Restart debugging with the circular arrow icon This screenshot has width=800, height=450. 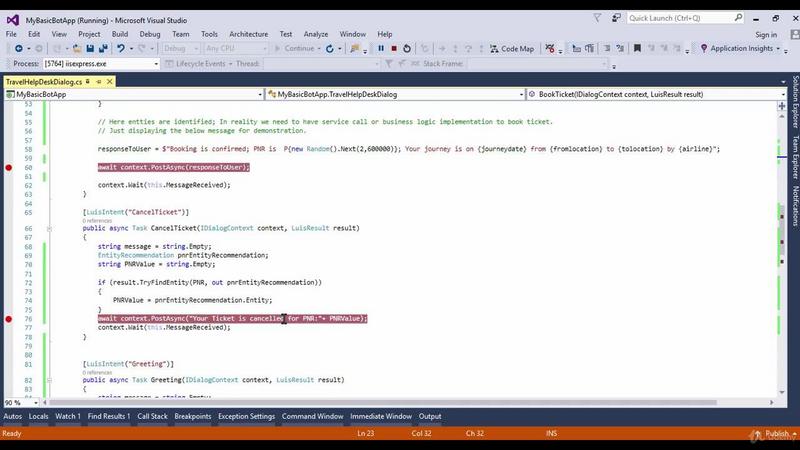[x=407, y=48]
